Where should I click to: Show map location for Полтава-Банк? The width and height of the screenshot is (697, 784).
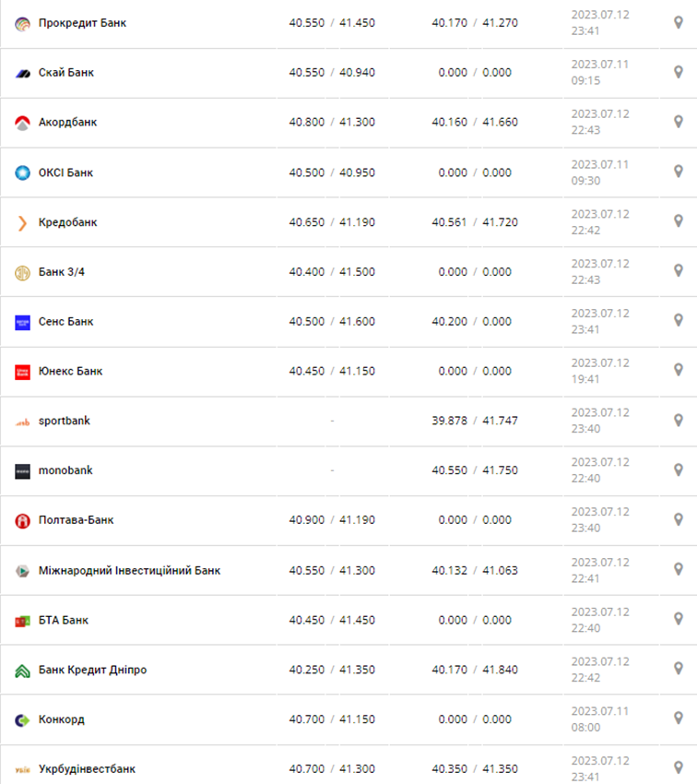(x=679, y=520)
